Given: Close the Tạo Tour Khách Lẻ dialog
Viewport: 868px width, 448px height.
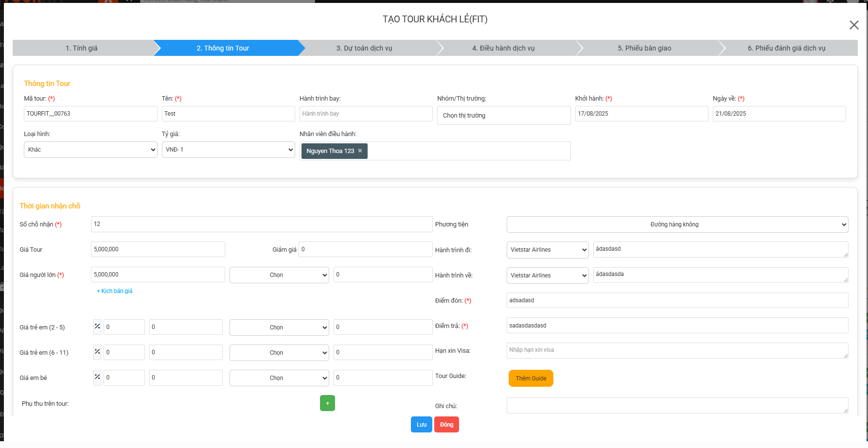Looking at the screenshot, I should tap(854, 25).
